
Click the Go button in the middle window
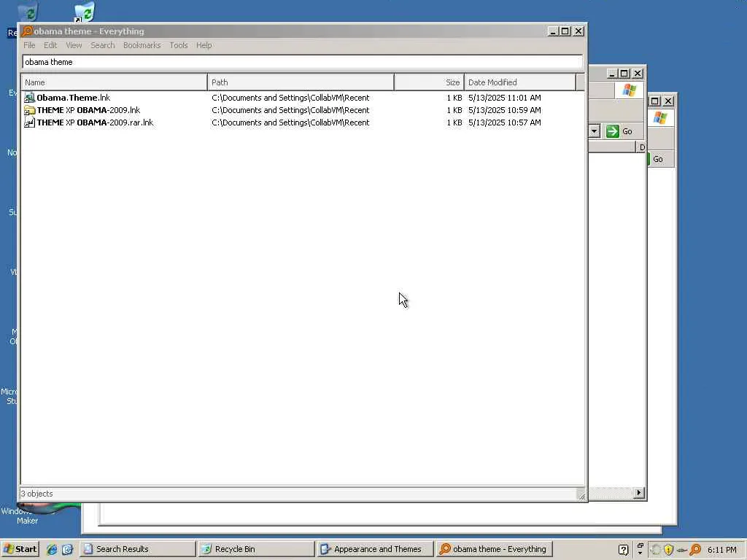pos(619,131)
